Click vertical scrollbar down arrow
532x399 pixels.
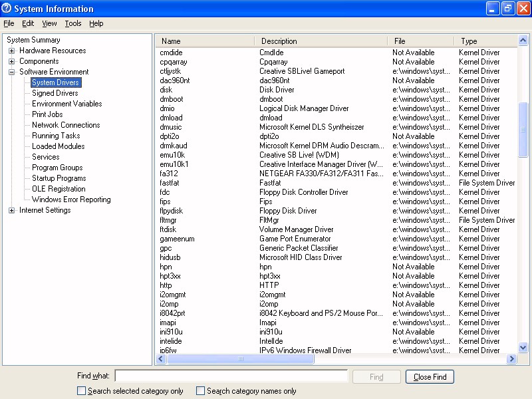coord(523,347)
